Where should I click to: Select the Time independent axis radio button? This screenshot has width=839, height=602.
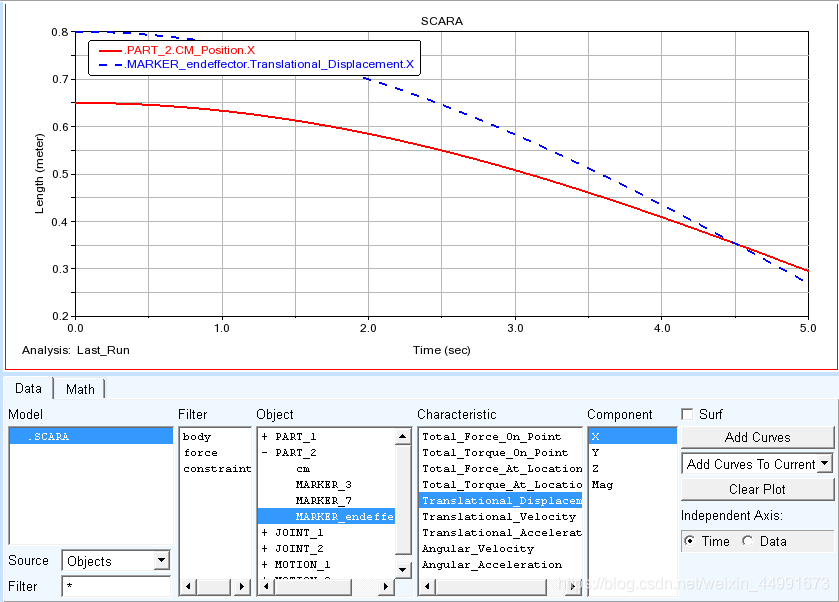click(691, 541)
